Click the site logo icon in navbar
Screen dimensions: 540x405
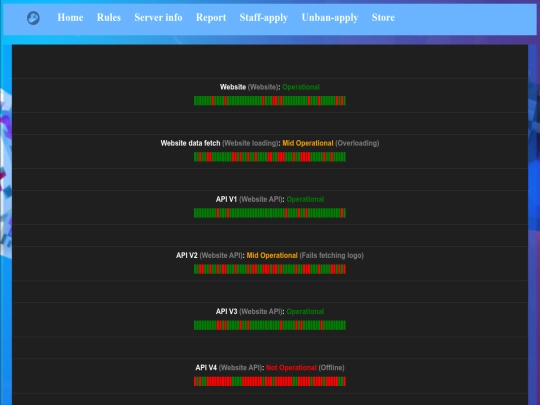pos(33,18)
